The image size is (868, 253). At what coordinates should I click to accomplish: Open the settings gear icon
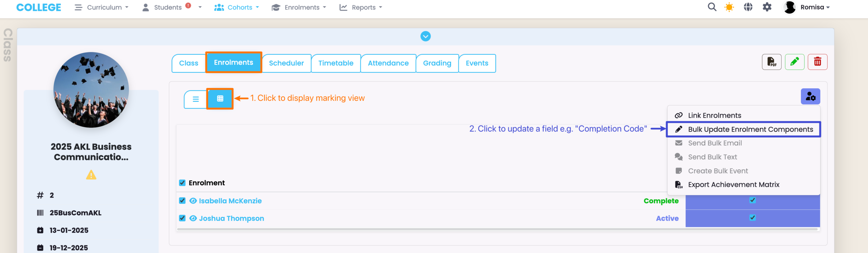pyautogui.click(x=767, y=7)
